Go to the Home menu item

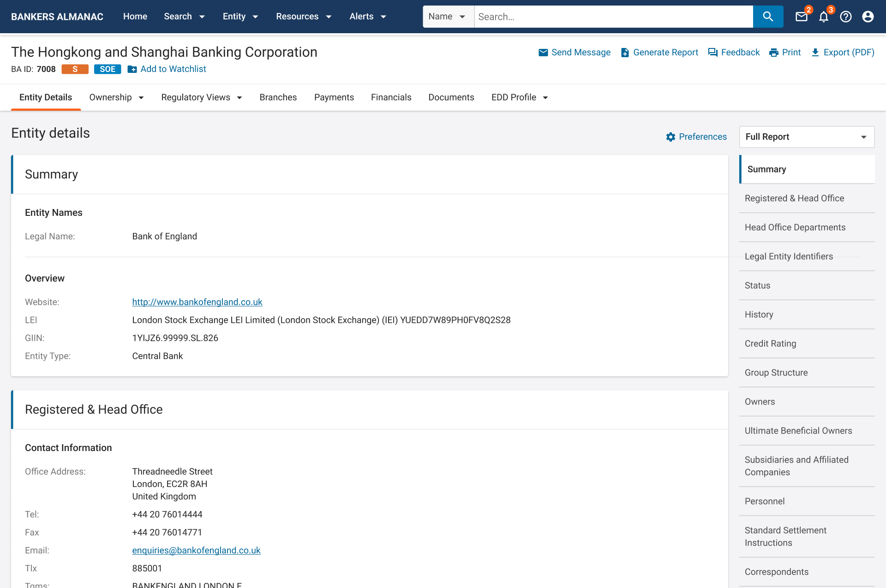point(135,17)
